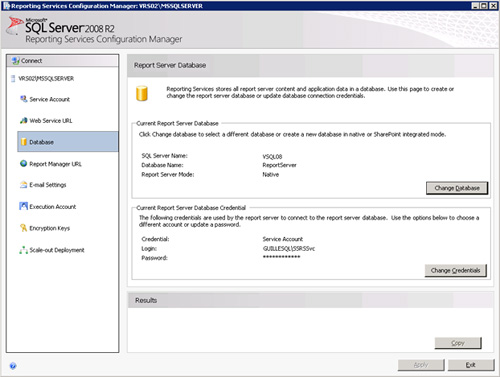500x377 pixels.
Task: Open the Report Manager URL page
Action: click(55, 164)
